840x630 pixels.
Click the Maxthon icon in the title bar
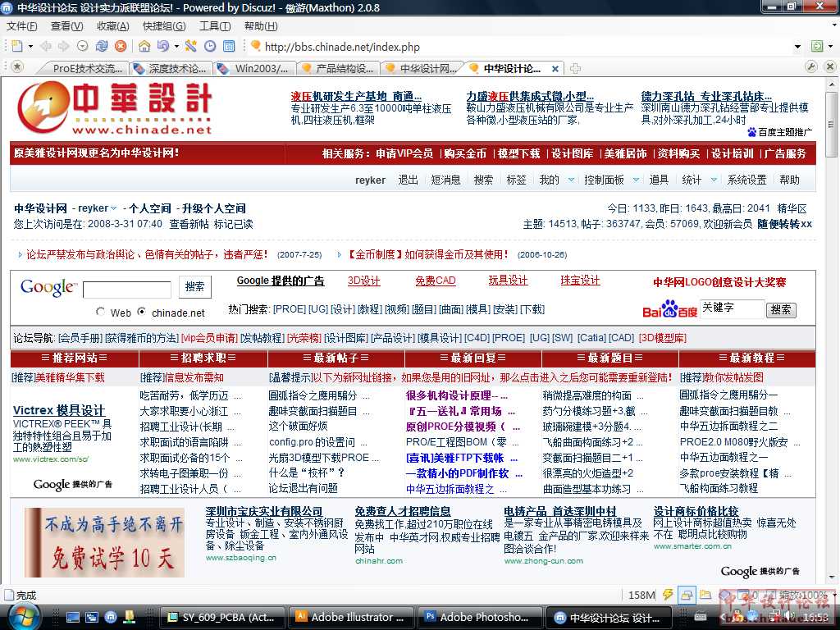click(7, 7)
